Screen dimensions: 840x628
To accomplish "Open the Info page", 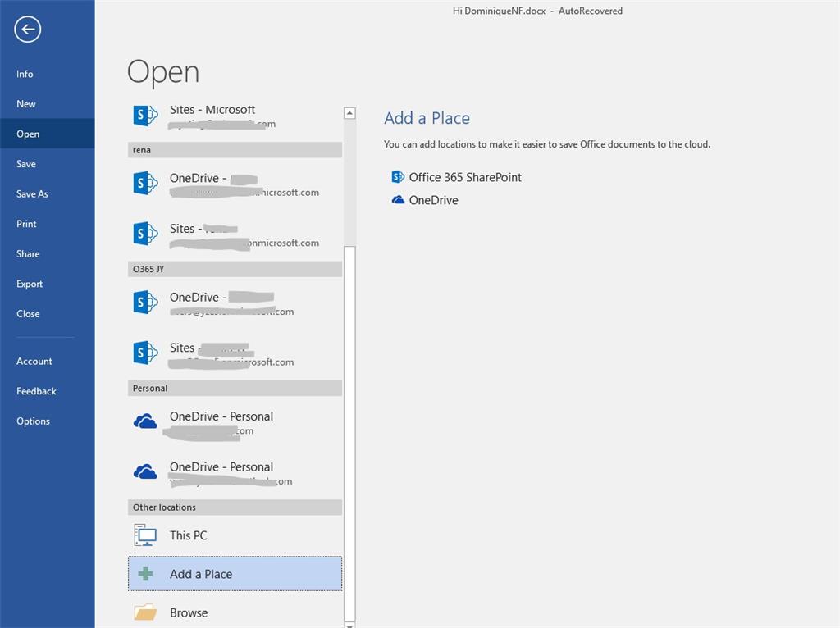I will [x=25, y=74].
